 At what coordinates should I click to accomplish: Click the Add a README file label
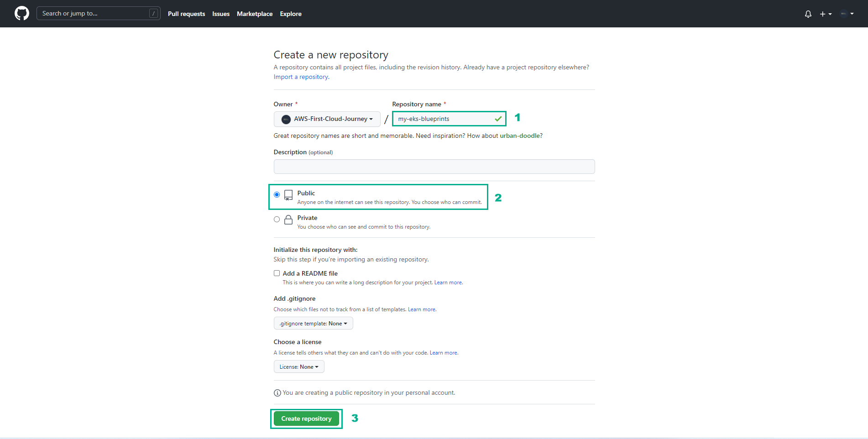tap(310, 273)
